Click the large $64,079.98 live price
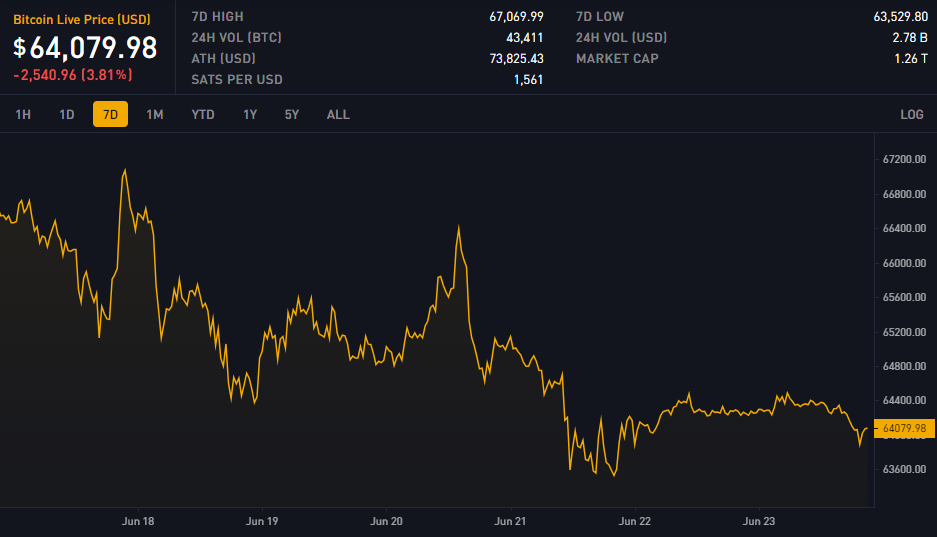This screenshot has height=537, width=937. [85, 47]
